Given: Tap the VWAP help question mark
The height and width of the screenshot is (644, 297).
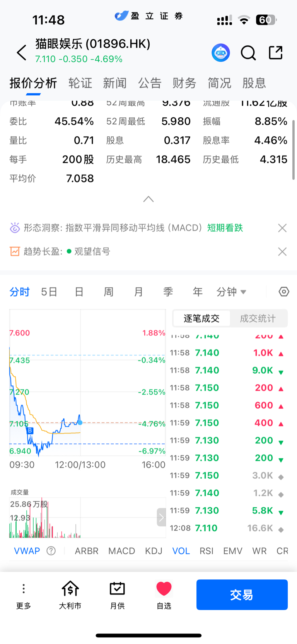Looking at the screenshot, I should (x=51, y=551).
